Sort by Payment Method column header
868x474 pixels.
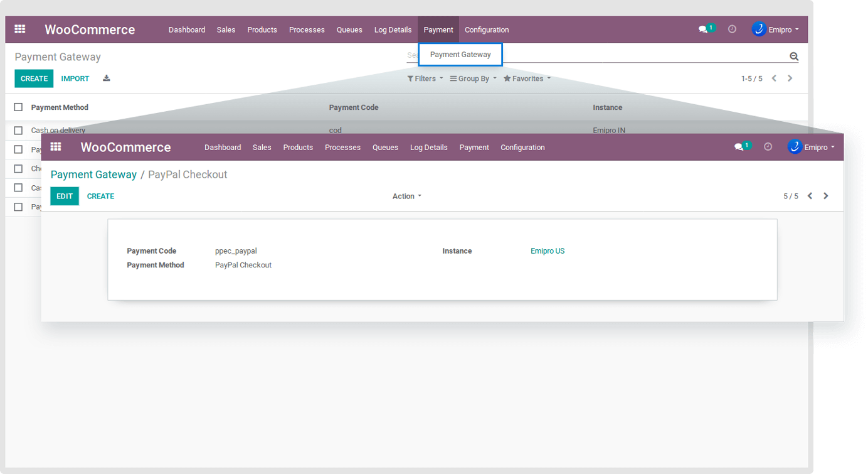pyautogui.click(x=60, y=107)
